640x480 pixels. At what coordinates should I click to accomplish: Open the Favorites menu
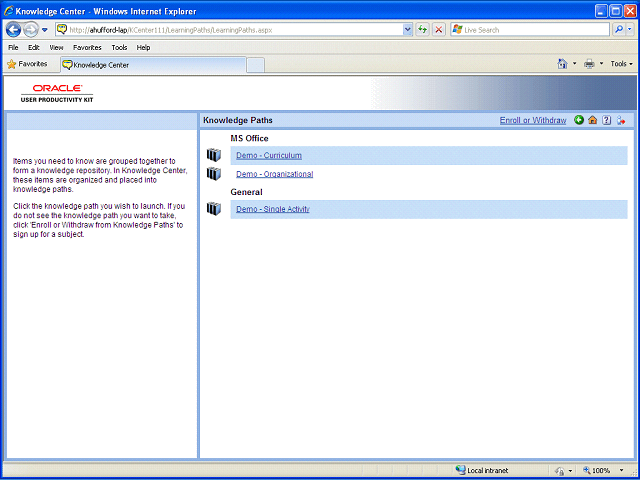click(87, 47)
